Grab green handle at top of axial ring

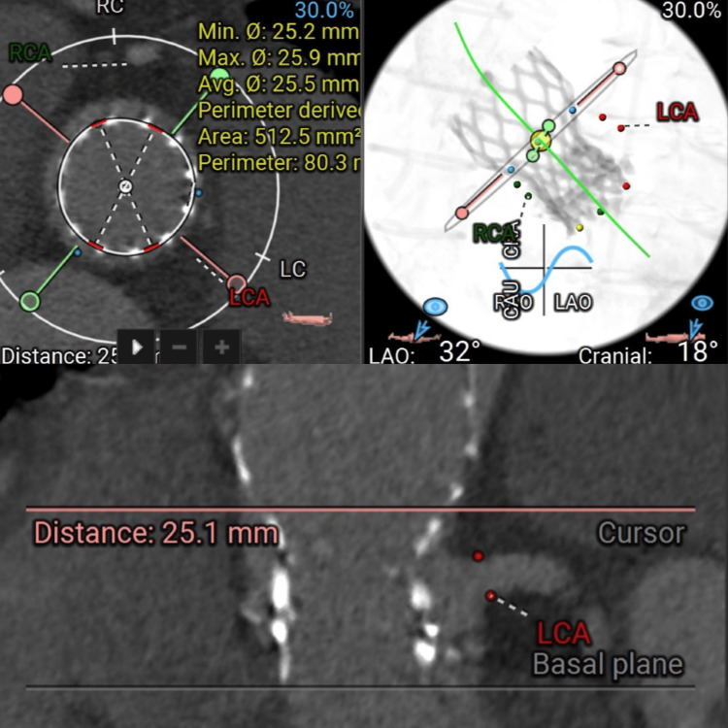coord(219,75)
